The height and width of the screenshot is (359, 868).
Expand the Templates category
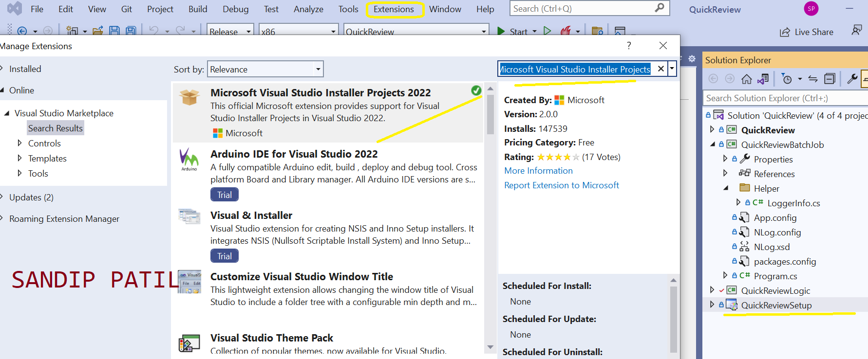point(19,158)
